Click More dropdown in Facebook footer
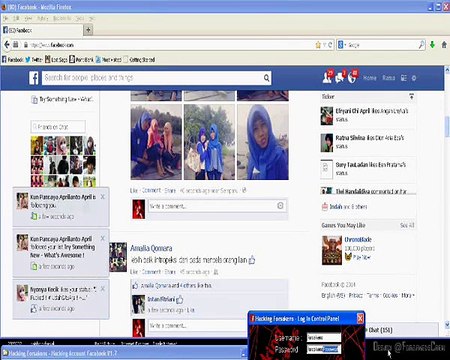The image size is (450, 360). (x=408, y=295)
